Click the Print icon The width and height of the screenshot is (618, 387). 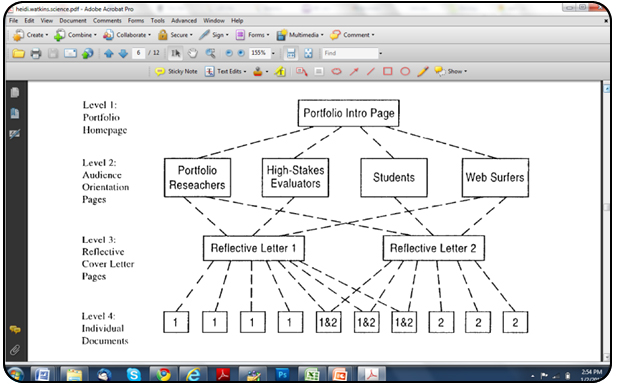pos(36,53)
